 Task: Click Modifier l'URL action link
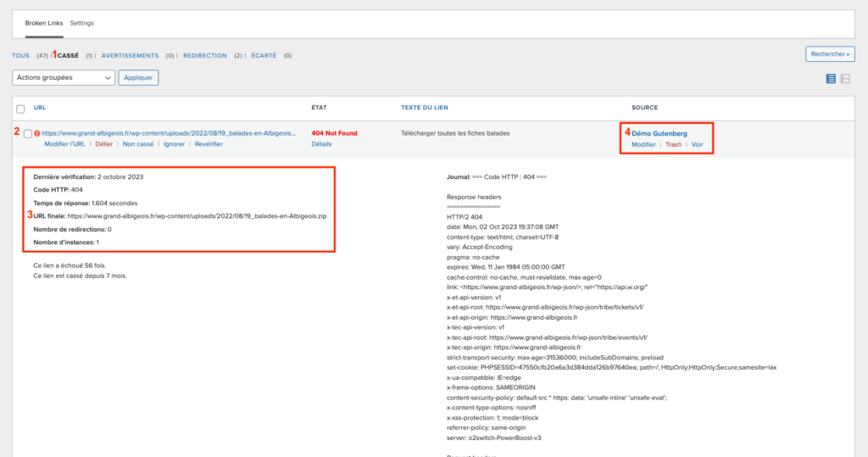pyautogui.click(x=64, y=144)
